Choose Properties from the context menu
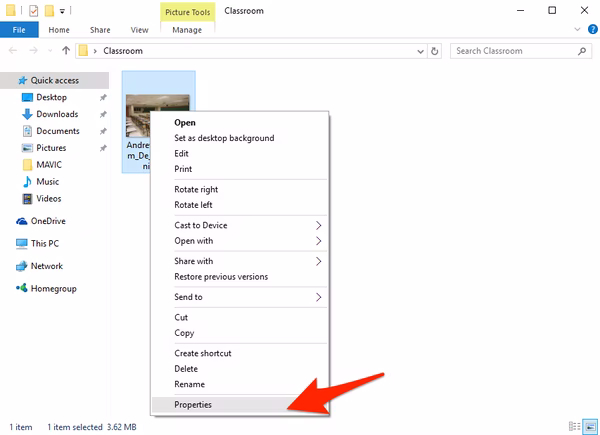 193,405
